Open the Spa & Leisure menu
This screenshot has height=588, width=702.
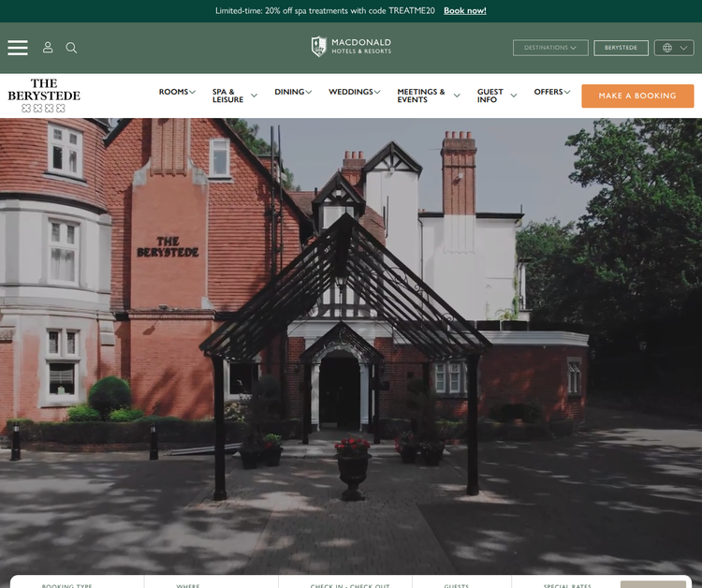point(227,96)
